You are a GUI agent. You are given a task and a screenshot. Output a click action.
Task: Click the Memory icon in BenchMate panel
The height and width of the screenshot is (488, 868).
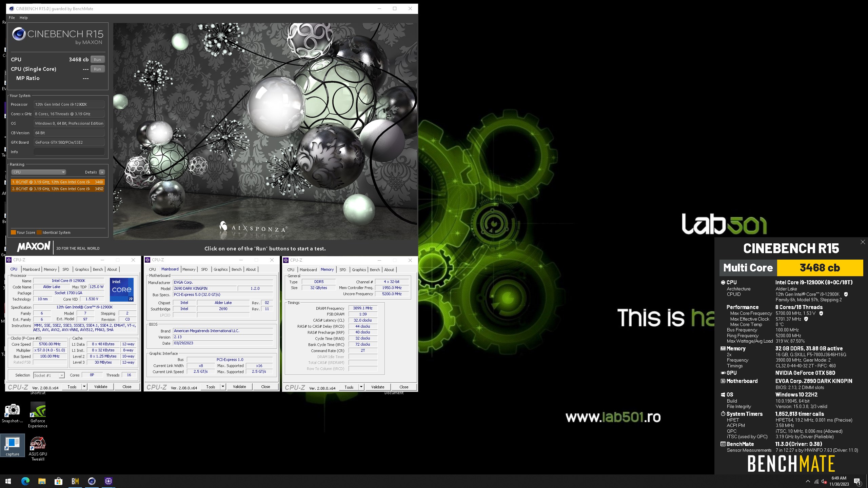[723, 348]
